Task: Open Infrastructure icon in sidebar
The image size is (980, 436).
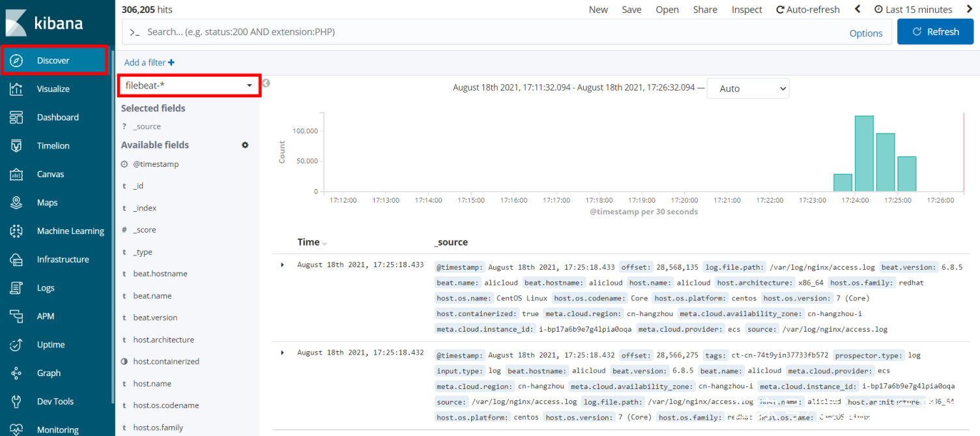Action: (x=16, y=259)
